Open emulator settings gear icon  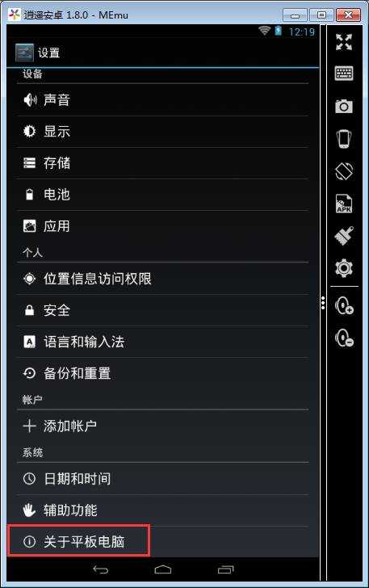pyautogui.click(x=344, y=268)
